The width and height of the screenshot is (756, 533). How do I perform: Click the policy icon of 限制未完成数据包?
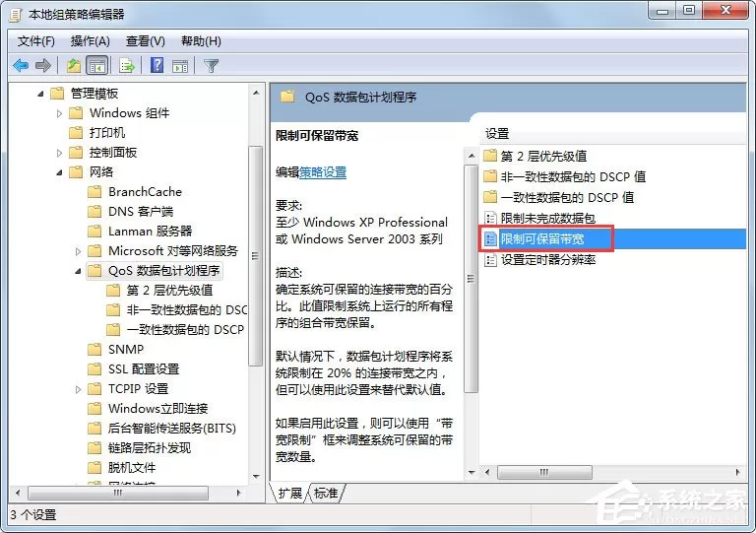coord(490,218)
